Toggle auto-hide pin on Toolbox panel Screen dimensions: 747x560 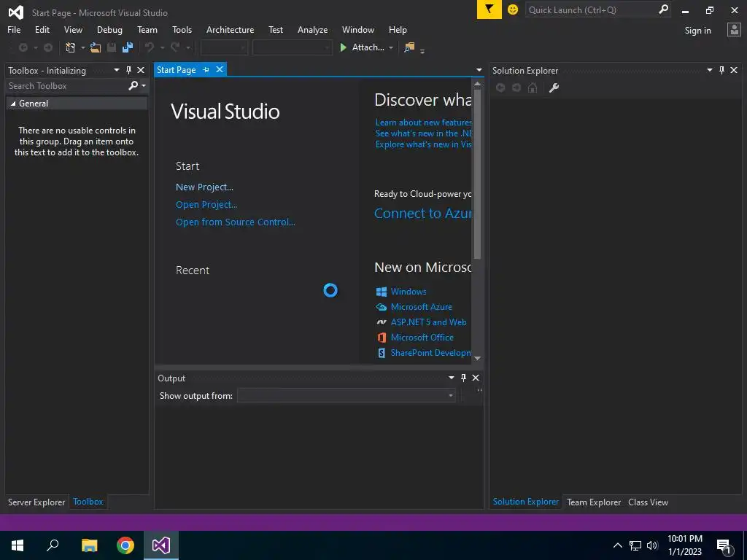coord(128,70)
